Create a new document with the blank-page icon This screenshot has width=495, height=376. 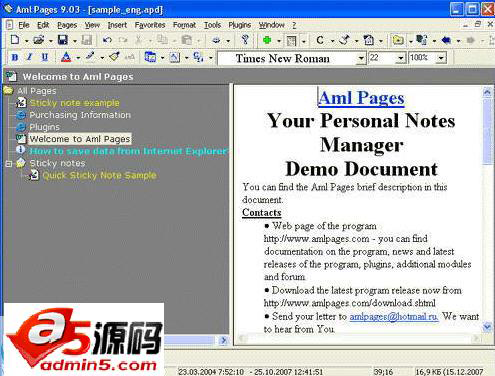[15, 40]
